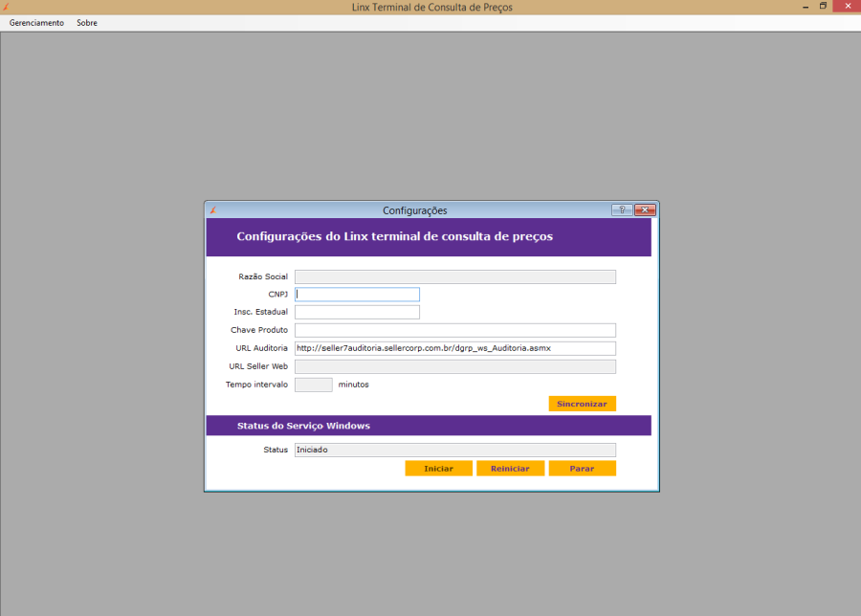Image resolution: width=861 pixels, height=616 pixels.
Task: Restore down the main Linx window
Action: [823, 7]
